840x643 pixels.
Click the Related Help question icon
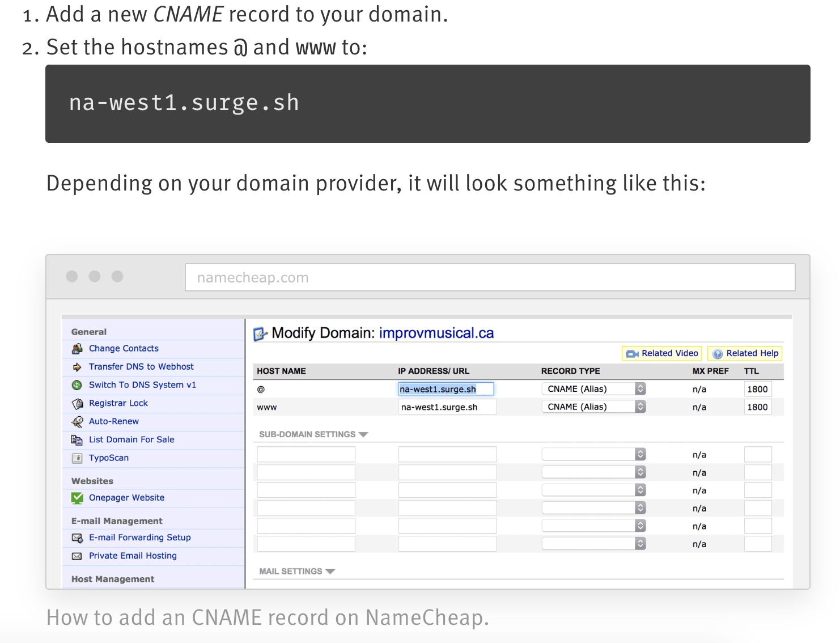[x=718, y=353]
